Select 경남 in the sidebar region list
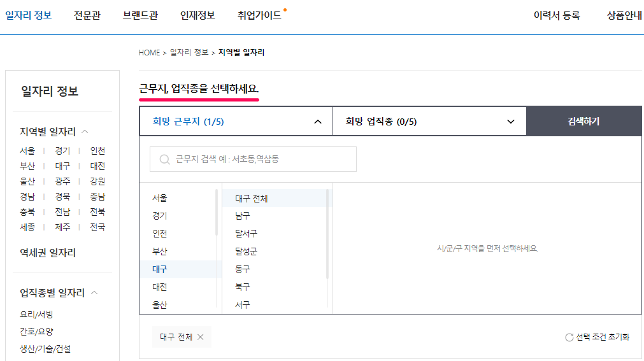Image resolution: width=644 pixels, height=361 pixels. tap(27, 196)
